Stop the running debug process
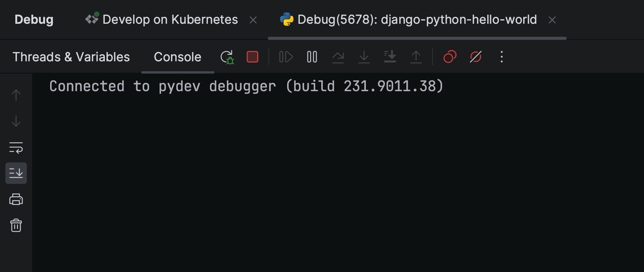This screenshot has width=644, height=272. (x=252, y=57)
